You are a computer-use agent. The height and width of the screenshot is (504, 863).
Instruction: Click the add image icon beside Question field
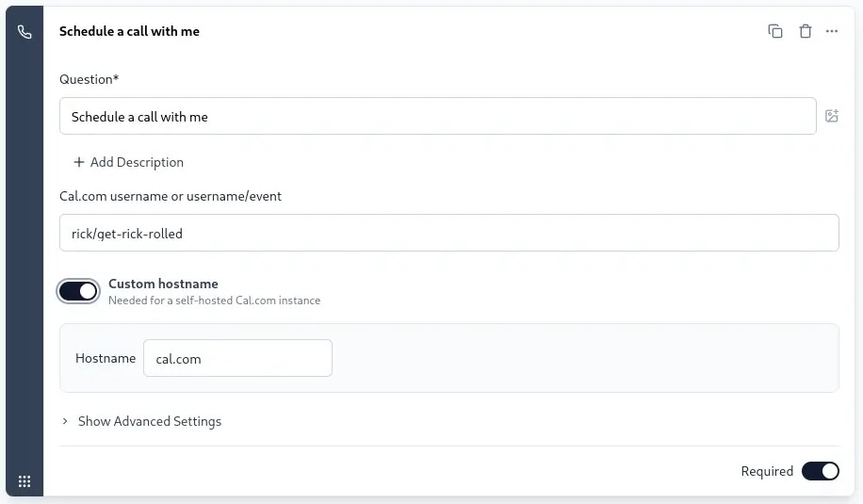pyautogui.click(x=831, y=116)
